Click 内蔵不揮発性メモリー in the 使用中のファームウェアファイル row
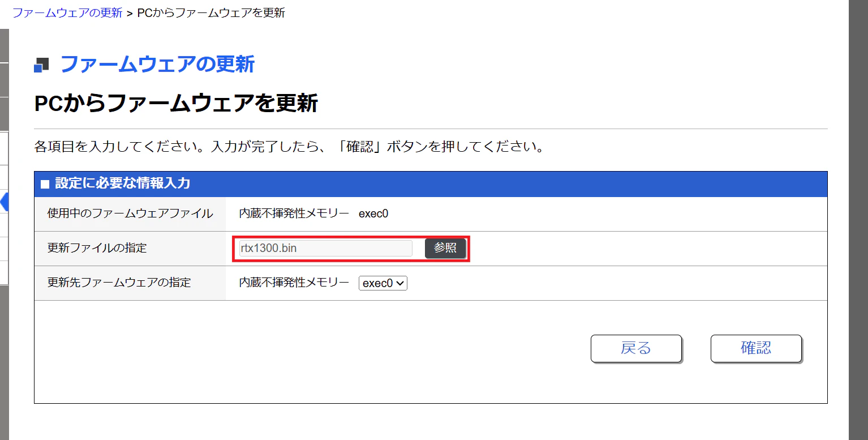This screenshot has width=868, height=440. pyautogui.click(x=294, y=213)
